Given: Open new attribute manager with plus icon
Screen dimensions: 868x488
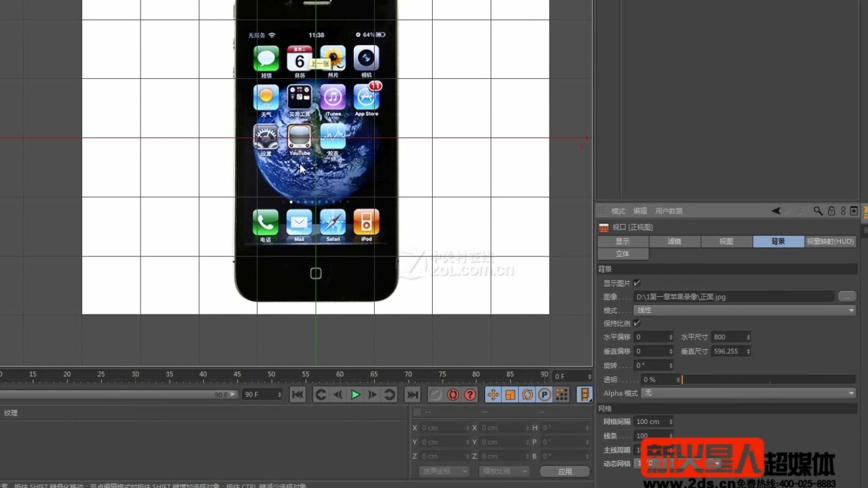Looking at the screenshot, I should click(x=854, y=211).
